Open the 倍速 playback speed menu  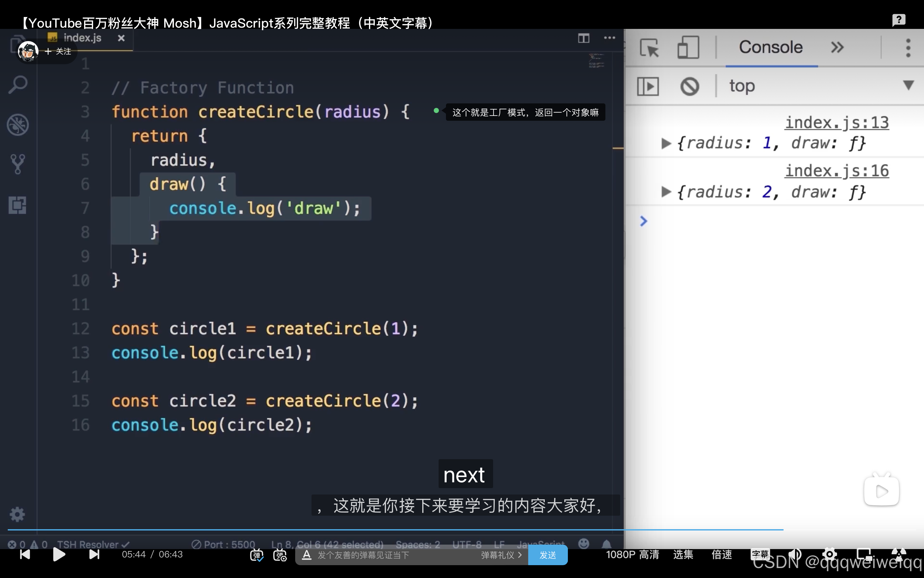point(722,555)
